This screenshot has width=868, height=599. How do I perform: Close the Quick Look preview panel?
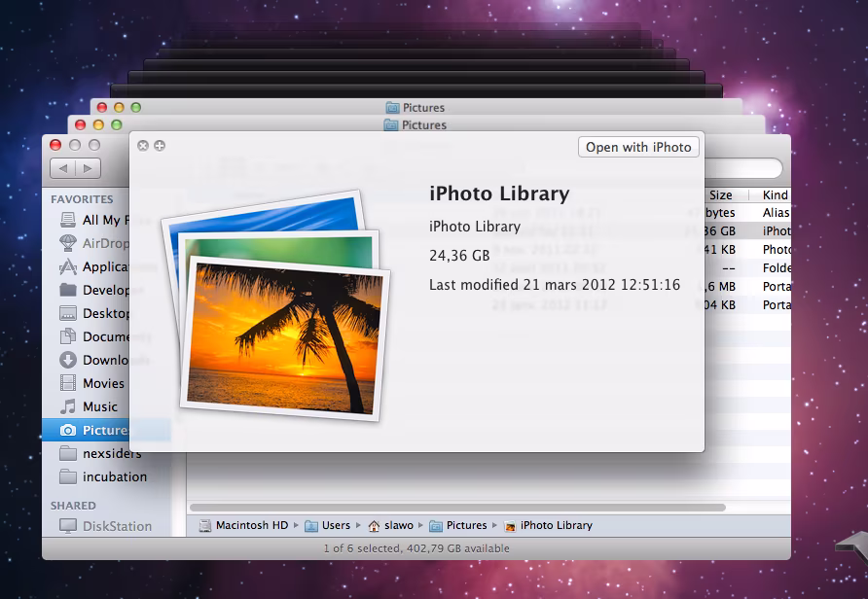point(143,146)
